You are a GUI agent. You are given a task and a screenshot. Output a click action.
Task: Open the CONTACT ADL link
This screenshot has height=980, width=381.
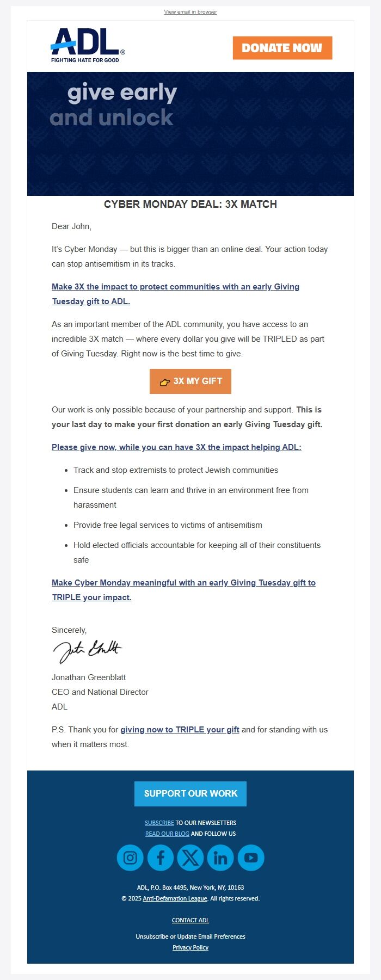190,920
